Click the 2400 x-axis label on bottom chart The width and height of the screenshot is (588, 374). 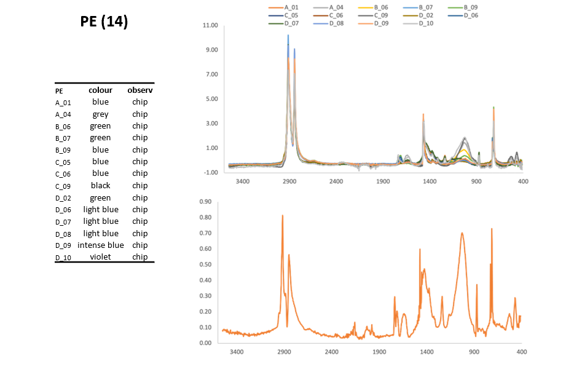pos(331,352)
